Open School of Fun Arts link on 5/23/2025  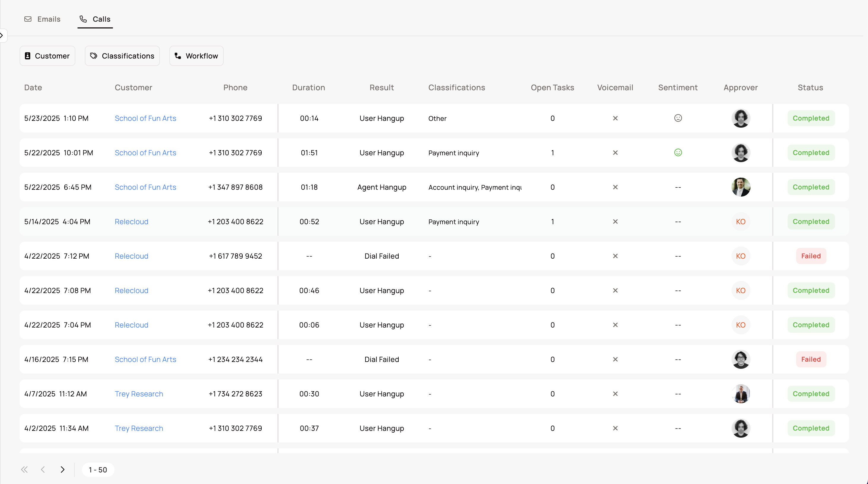click(x=145, y=118)
